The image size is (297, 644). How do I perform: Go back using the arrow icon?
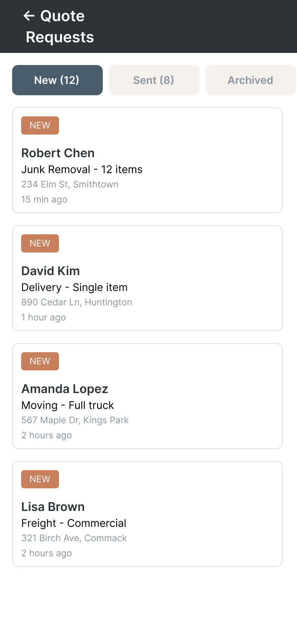(29, 16)
